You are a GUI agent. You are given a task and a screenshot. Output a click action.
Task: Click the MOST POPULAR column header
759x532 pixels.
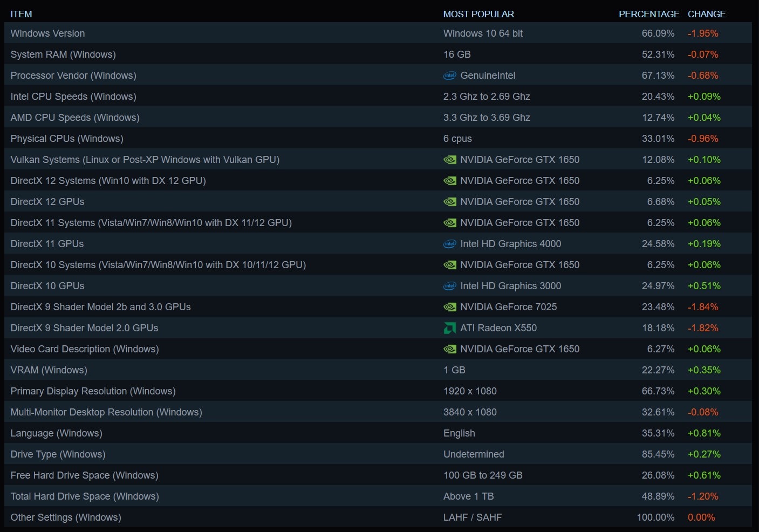tap(478, 14)
